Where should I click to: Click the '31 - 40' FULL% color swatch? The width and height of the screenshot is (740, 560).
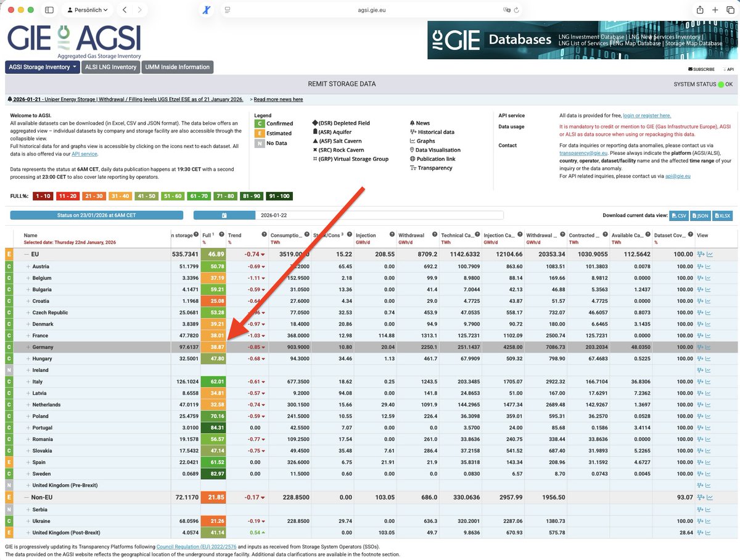click(x=120, y=196)
